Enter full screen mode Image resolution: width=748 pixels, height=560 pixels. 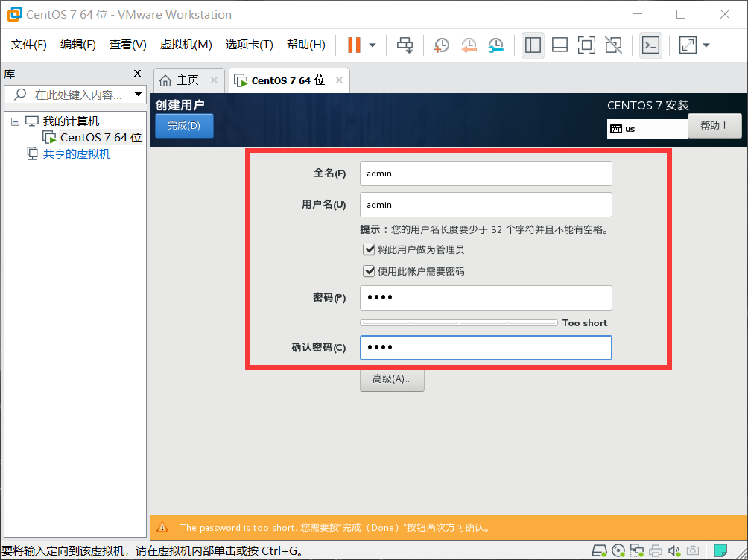pyautogui.click(x=586, y=45)
